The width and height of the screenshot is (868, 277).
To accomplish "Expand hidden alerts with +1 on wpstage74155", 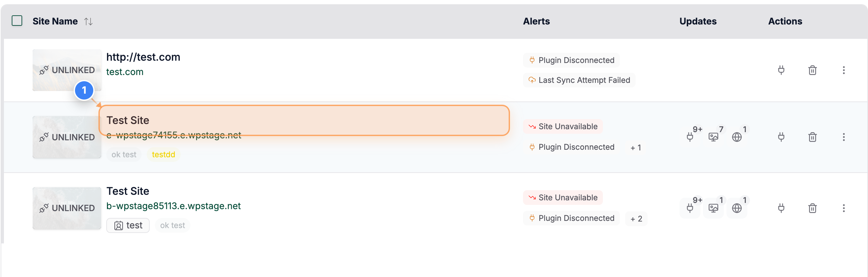I will tap(636, 147).
